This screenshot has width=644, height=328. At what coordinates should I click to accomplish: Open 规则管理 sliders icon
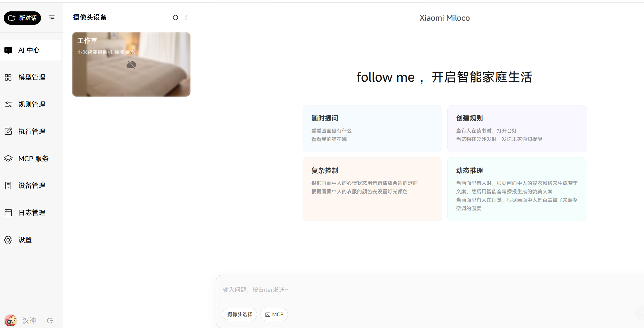click(8, 104)
